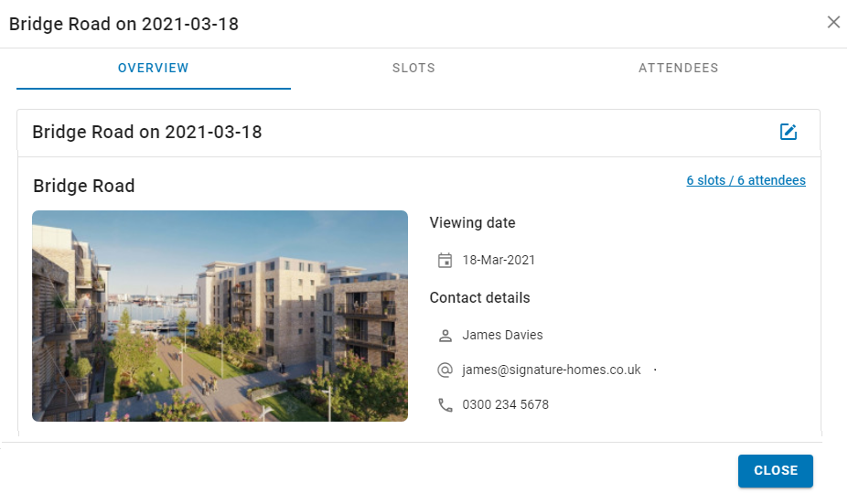848x504 pixels.
Task: Click the card header Bridge Road on 2021-03-18
Action: [147, 132]
